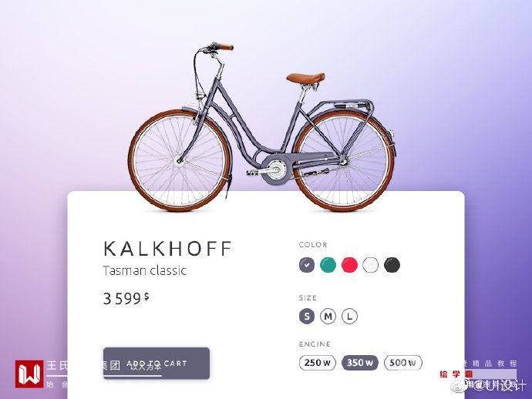Image resolution: width=532 pixels, height=399 pixels.
Task: Click the bicycle product image
Action: (x=261, y=127)
